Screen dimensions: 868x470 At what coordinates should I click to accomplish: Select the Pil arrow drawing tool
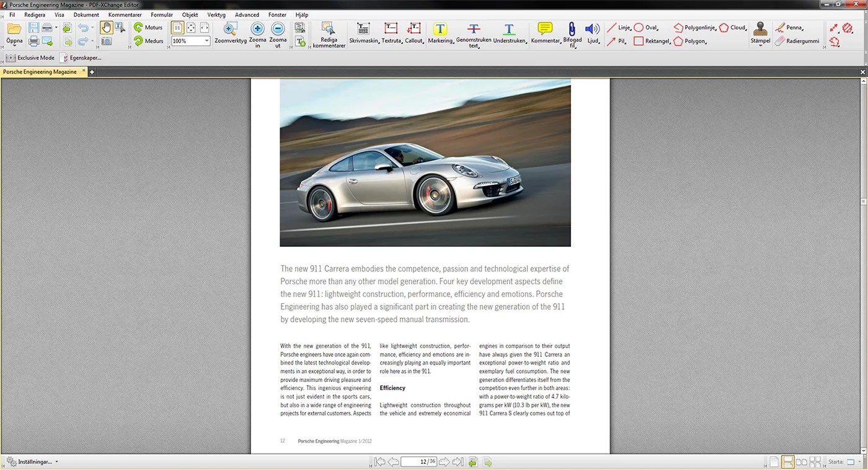[616, 42]
